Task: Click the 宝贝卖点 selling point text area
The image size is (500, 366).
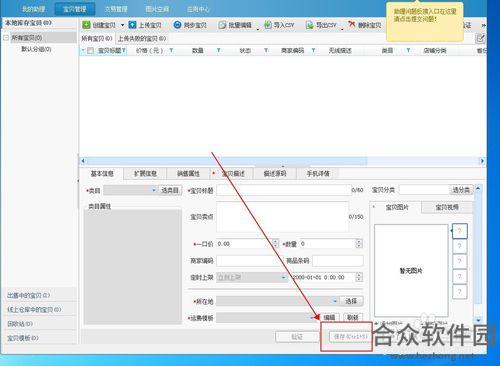Action: (x=282, y=217)
